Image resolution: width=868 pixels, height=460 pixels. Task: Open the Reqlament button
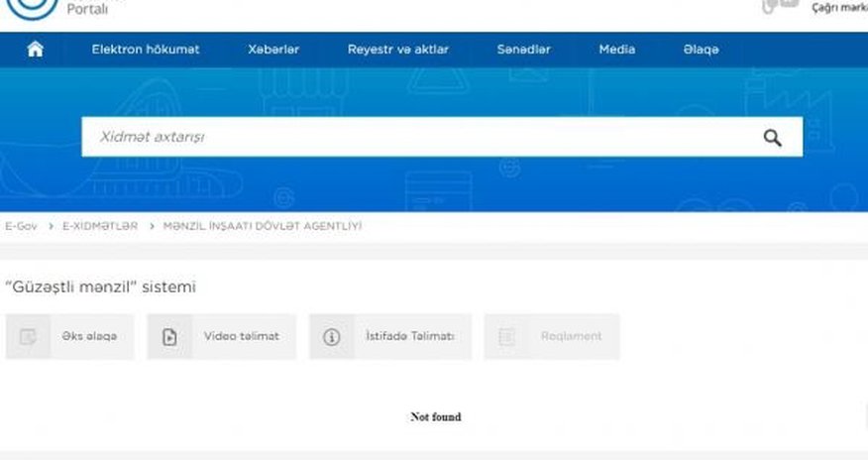[x=552, y=336]
